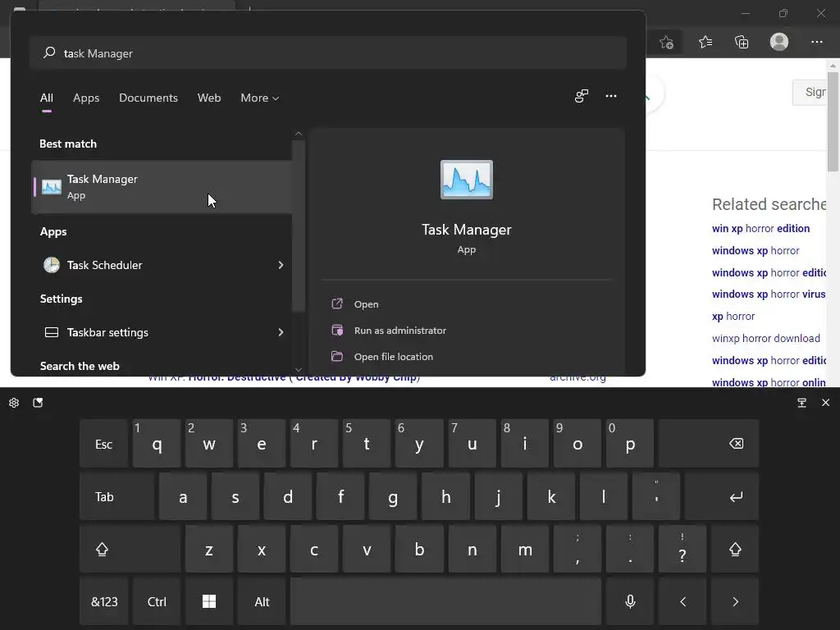Tap the left arrow key
Viewport: 840px width, 630px height.
coord(682,601)
